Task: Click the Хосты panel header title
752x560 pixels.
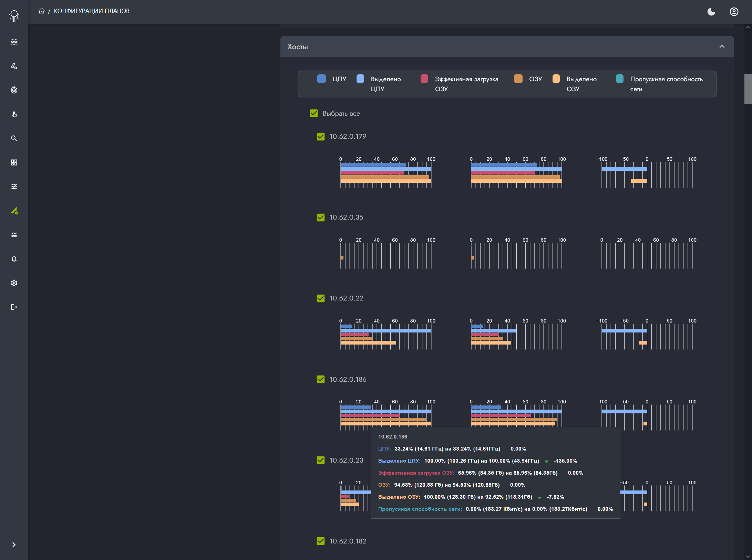Action: click(x=298, y=47)
